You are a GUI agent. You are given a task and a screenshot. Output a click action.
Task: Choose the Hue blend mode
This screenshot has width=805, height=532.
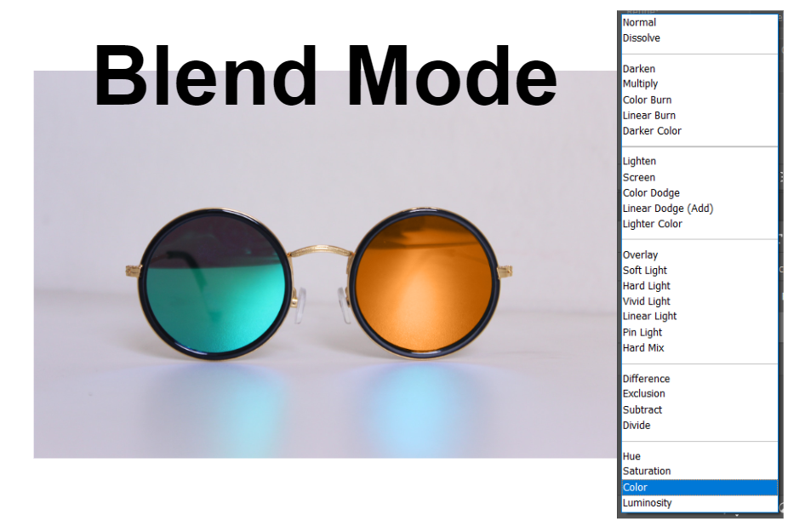tap(699, 456)
